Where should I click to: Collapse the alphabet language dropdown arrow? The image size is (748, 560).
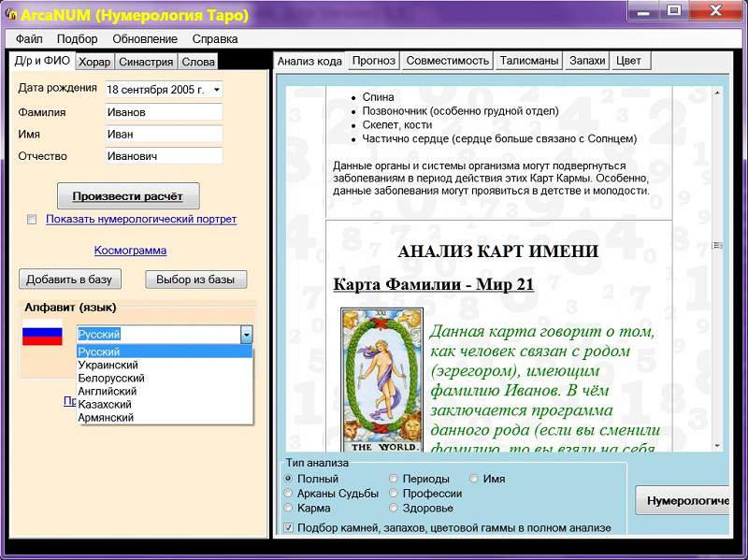(x=246, y=335)
